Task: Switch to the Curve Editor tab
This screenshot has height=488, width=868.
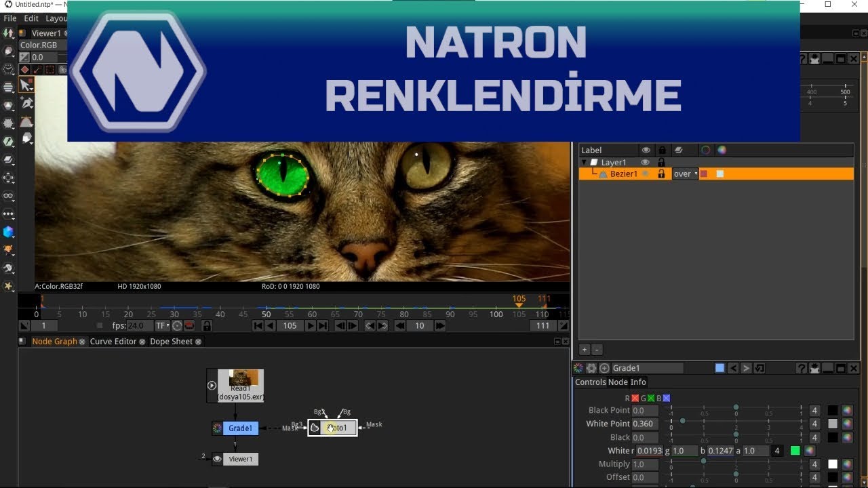Action: pos(113,342)
